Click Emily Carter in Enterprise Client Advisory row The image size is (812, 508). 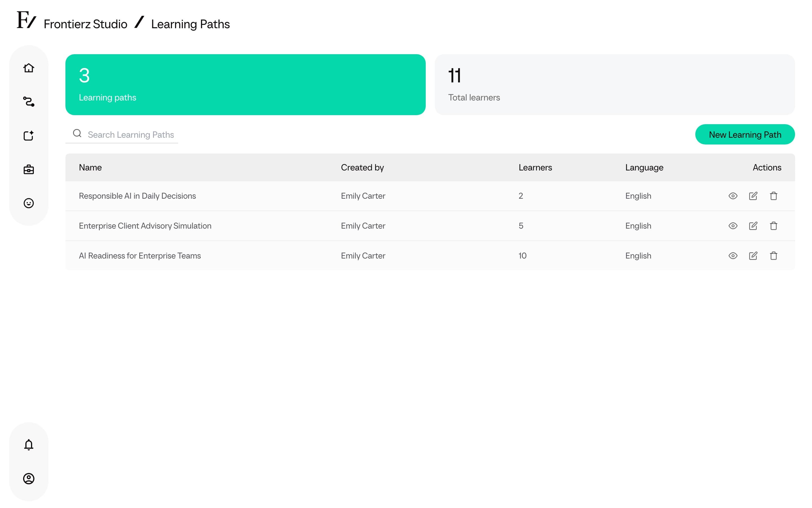click(363, 226)
